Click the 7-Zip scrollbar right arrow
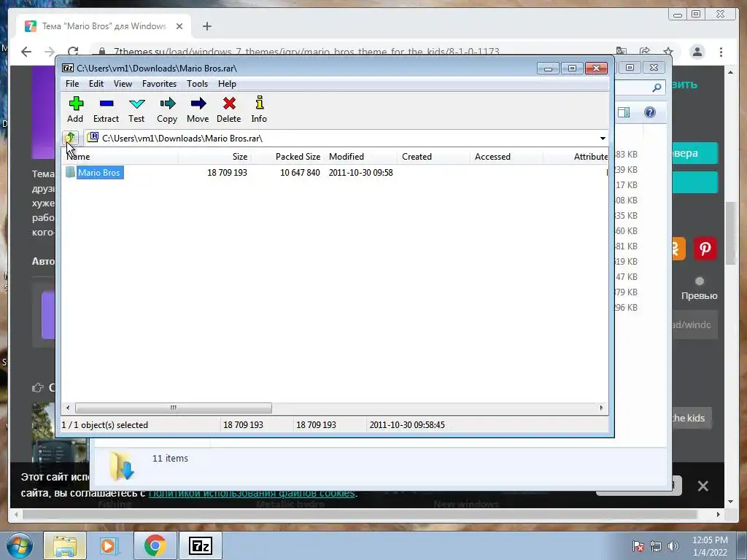 click(x=601, y=408)
